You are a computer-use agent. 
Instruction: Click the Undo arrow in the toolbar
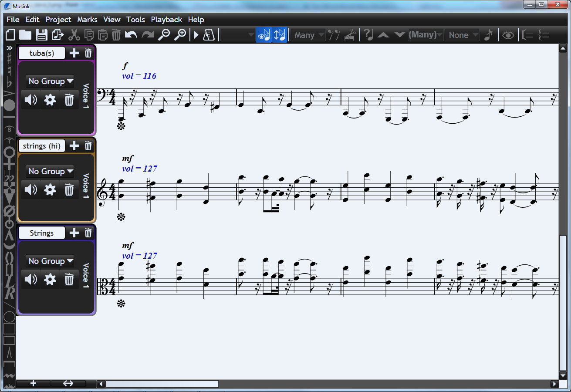[131, 35]
